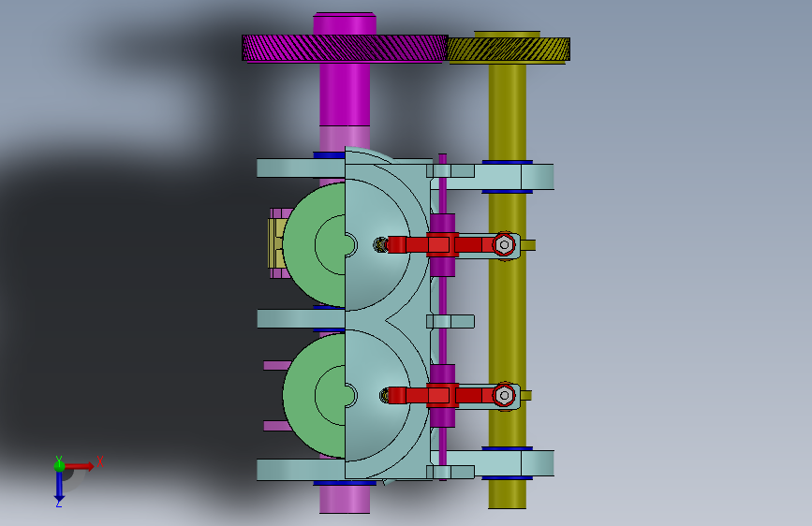Click the lower hex nut on the yellow shaft
The image size is (812, 526).
click(x=504, y=396)
